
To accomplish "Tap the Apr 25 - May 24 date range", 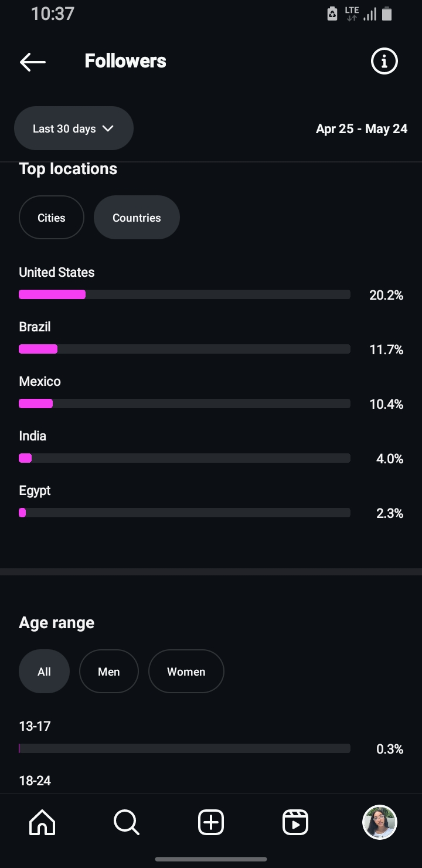I will 362,128.
